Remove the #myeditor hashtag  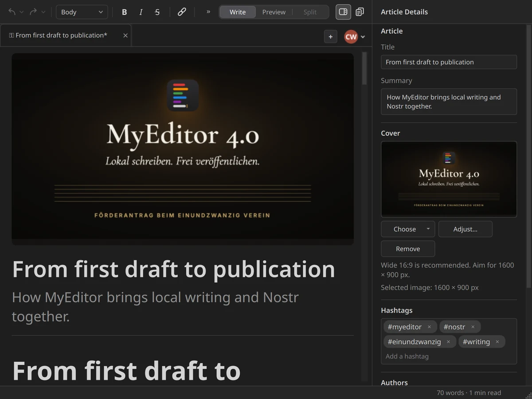pyautogui.click(x=429, y=327)
